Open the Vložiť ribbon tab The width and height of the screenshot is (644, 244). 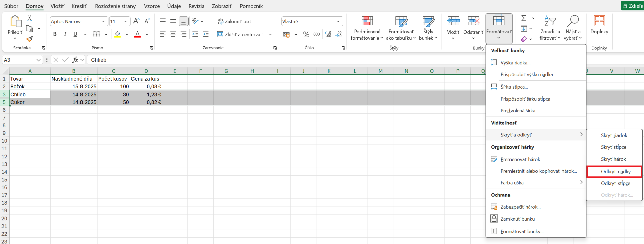(x=57, y=6)
